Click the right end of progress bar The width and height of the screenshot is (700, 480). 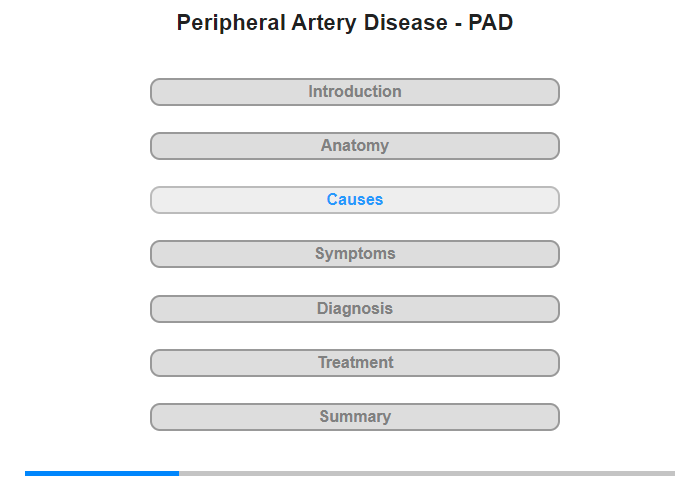672,473
